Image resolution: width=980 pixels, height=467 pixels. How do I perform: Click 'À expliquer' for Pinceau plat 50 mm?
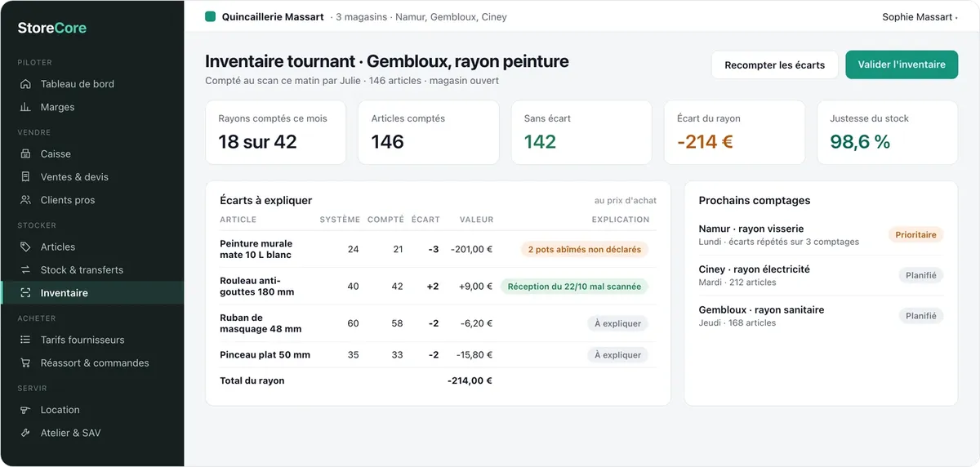tap(617, 355)
